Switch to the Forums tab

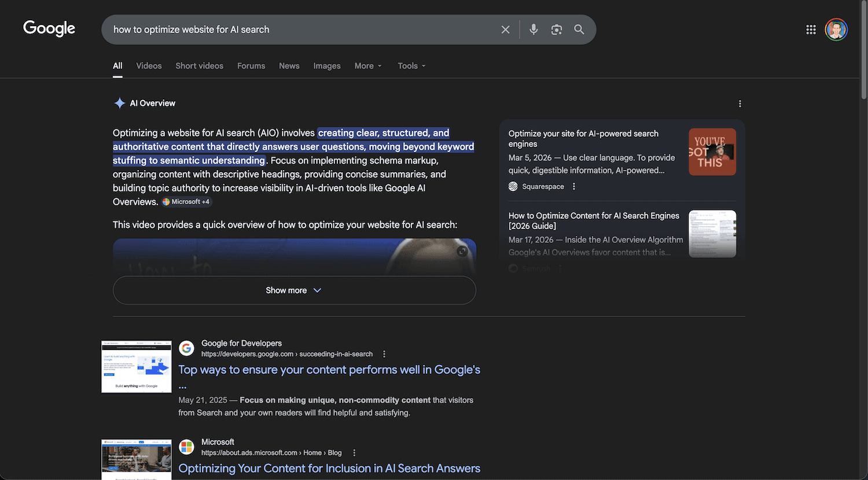coord(251,66)
